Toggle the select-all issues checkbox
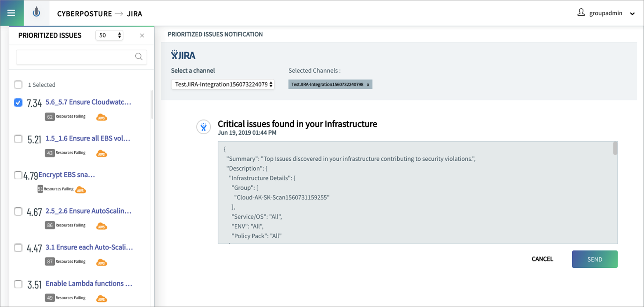This screenshot has width=644, height=307. point(18,85)
